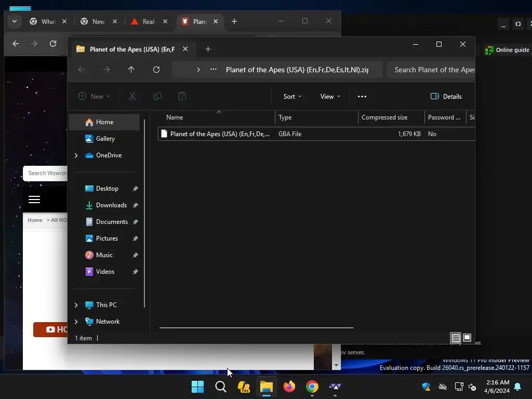532x399 pixels.
Task: Select Home in the navigation pane
Action: click(x=104, y=122)
